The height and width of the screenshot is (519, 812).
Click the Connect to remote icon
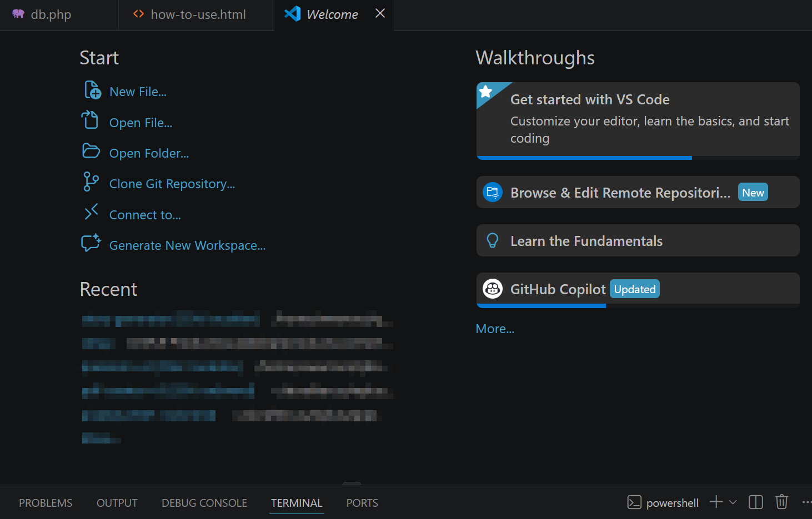pos(91,211)
